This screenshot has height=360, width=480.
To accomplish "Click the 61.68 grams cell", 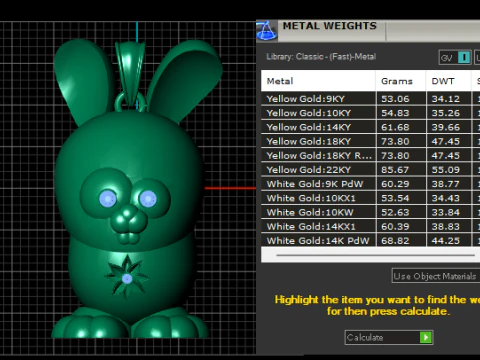I will [x=401, y=127].
